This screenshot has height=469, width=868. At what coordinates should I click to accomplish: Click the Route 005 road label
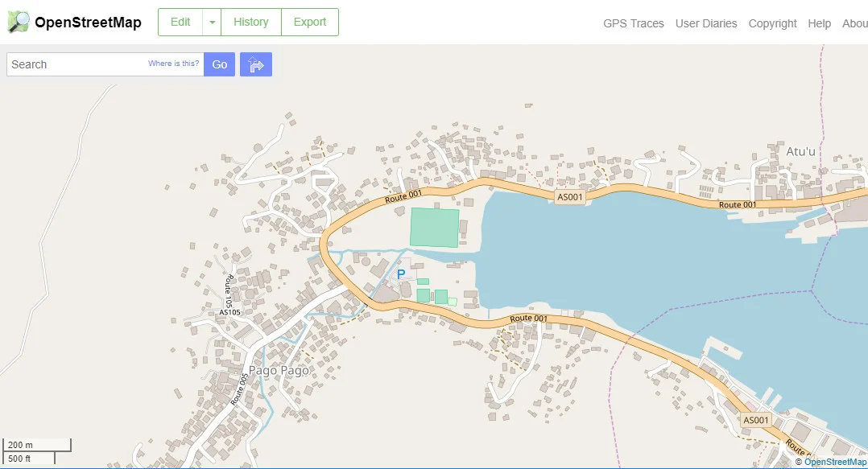point(240,390)
